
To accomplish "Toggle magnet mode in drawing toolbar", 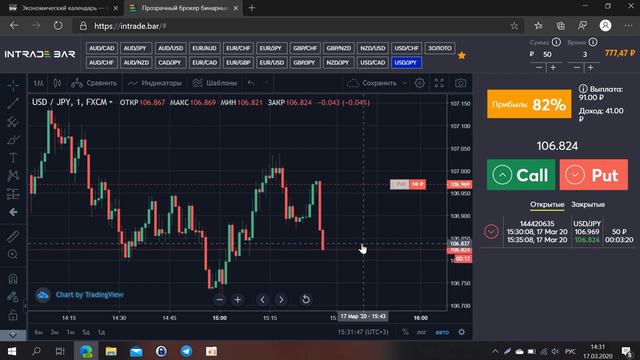I will point(13,278).
